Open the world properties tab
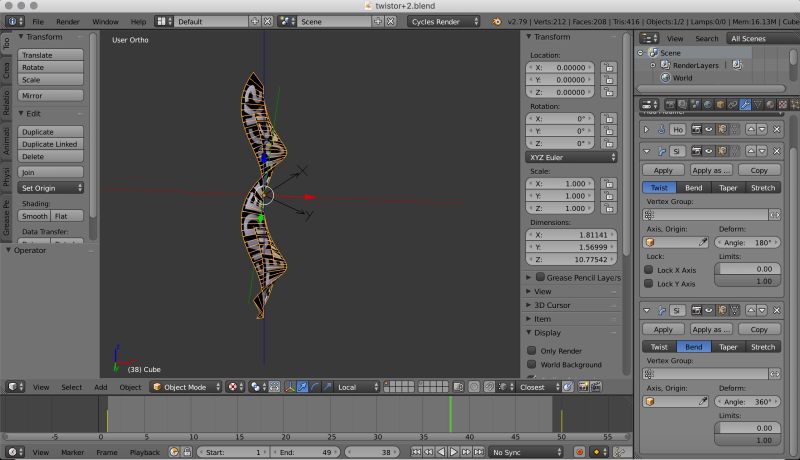Viewport: 800px width, 460px height. tap(708, 105)
